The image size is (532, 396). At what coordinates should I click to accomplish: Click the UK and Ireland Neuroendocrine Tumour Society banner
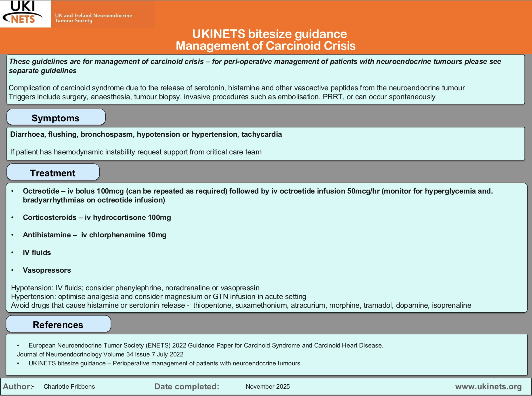click(93, 18)
